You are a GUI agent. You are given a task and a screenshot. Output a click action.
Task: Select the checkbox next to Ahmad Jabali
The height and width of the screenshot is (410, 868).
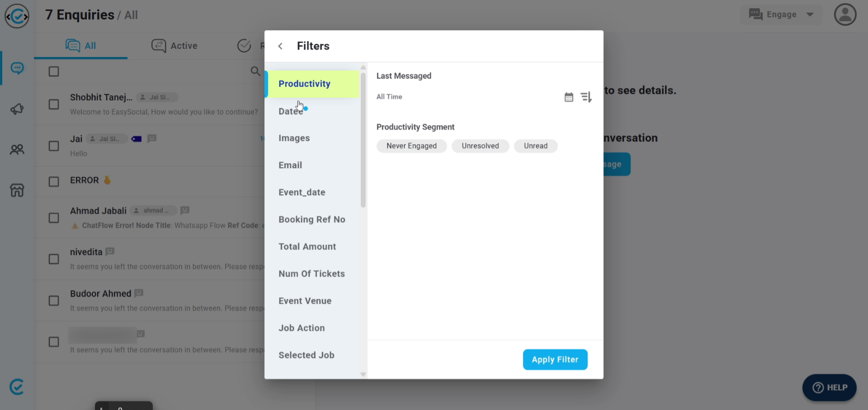[x=54, y=217]
